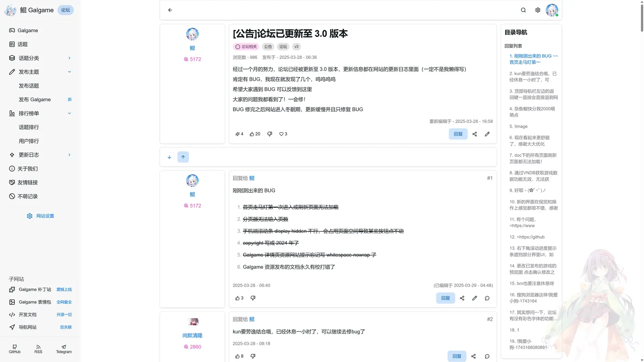Like reply #2 with 8 likes
Screen dimensions: 644x362
(x=239, y=356)
